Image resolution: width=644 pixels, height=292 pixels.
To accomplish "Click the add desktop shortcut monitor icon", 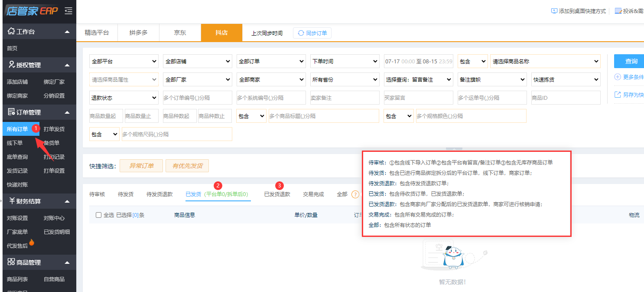I will tap(554, 11).
